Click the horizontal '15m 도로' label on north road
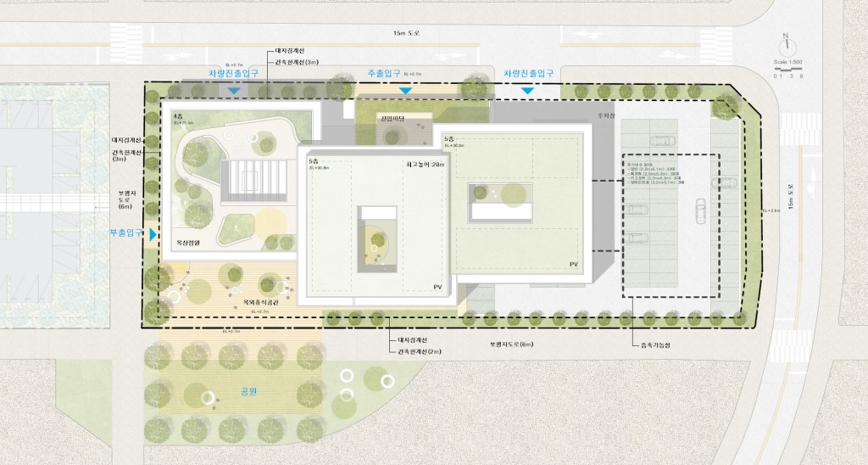The image size is (868, 465). click(406, 33)
